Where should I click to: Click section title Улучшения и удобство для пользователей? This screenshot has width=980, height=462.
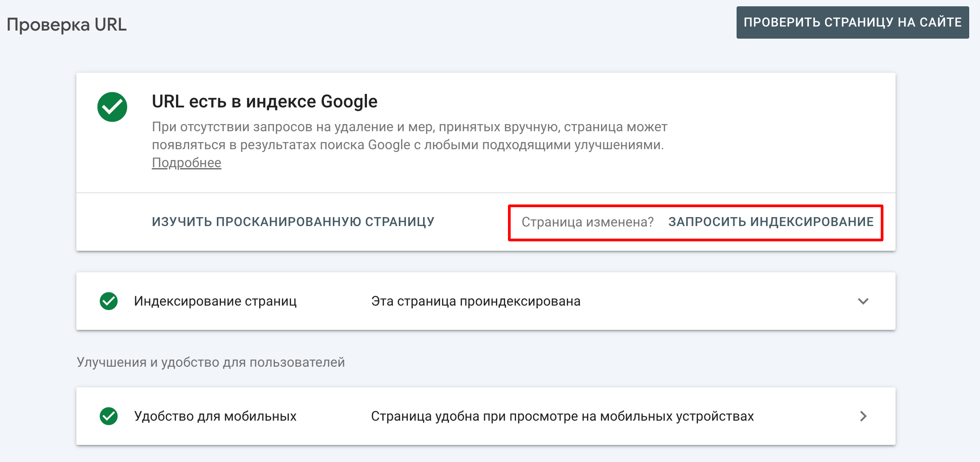click(211, 362)
